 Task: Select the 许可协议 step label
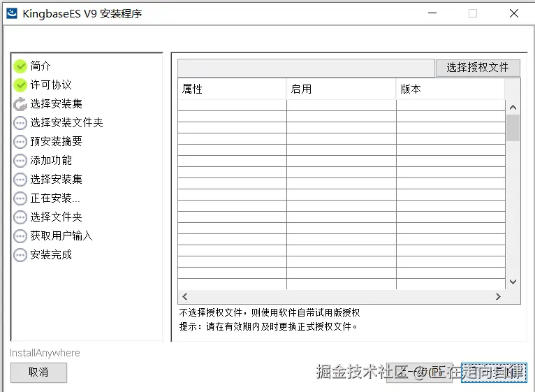pos(51,85)
